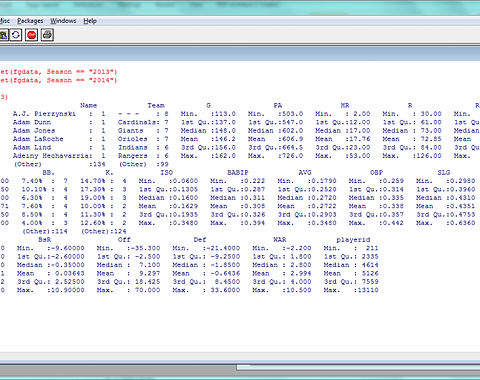This screenshot has height=380, width=480.
Task: Click the PA column header
Action: click(x=278, y=105)
